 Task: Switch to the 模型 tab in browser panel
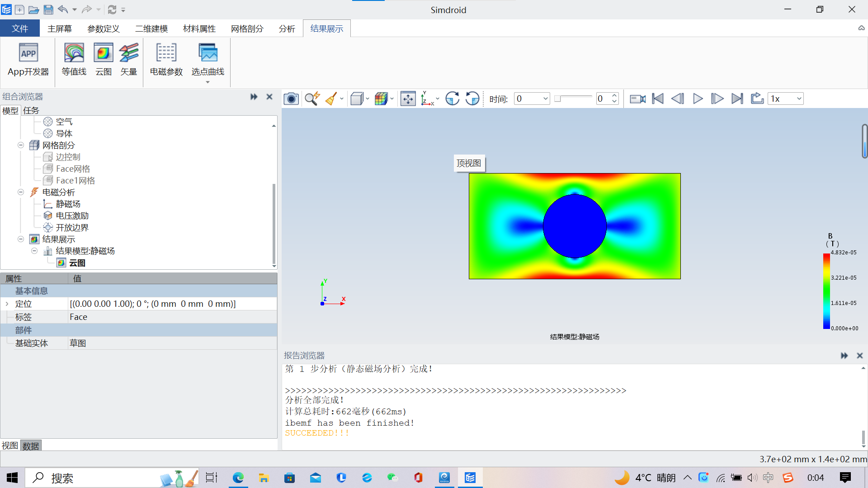coord(10,110)
